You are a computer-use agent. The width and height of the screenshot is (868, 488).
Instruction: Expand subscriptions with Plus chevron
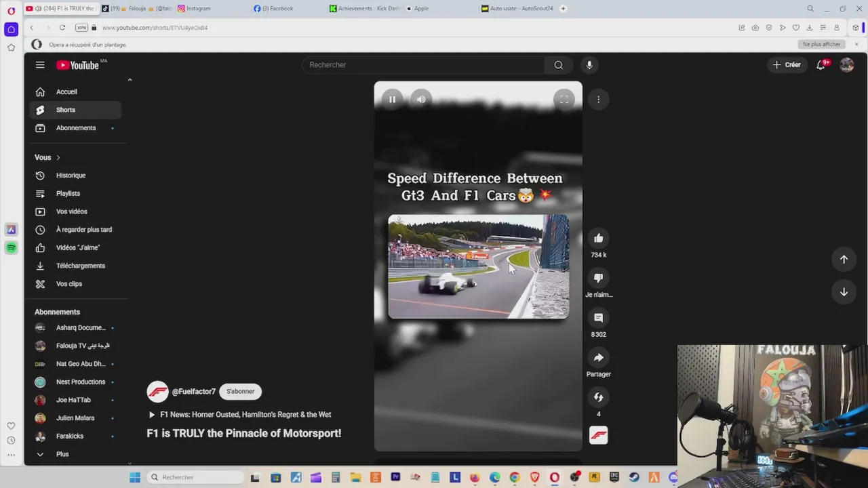click(x=75, y=454)
